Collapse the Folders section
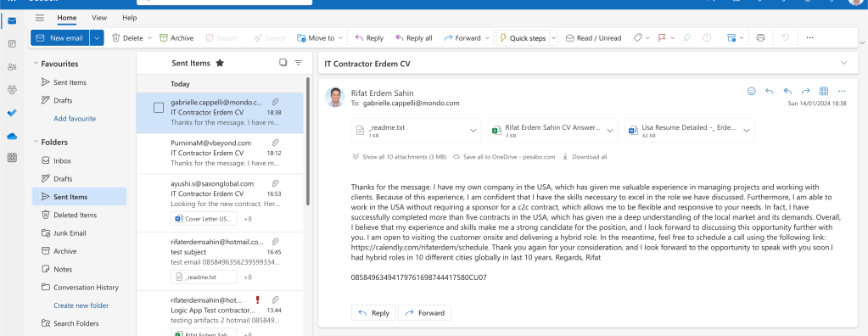The height and width of the screenshot is (336, 868). pos(36,143)
